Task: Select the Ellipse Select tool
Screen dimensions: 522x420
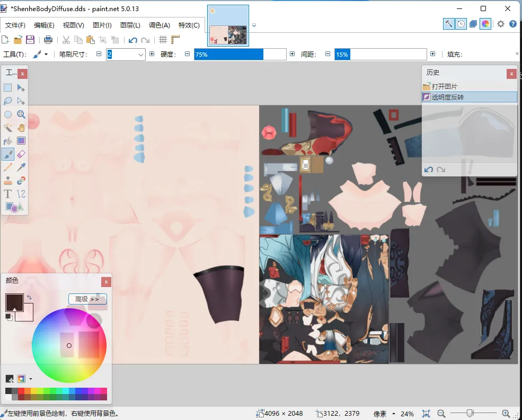Action: coord(7,114)
